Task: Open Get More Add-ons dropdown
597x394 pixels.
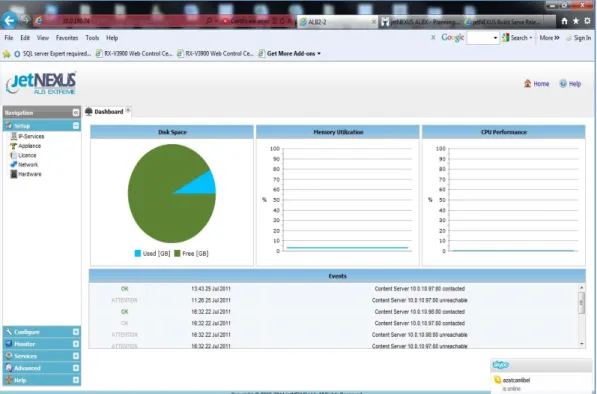Action: pos(289,54)
